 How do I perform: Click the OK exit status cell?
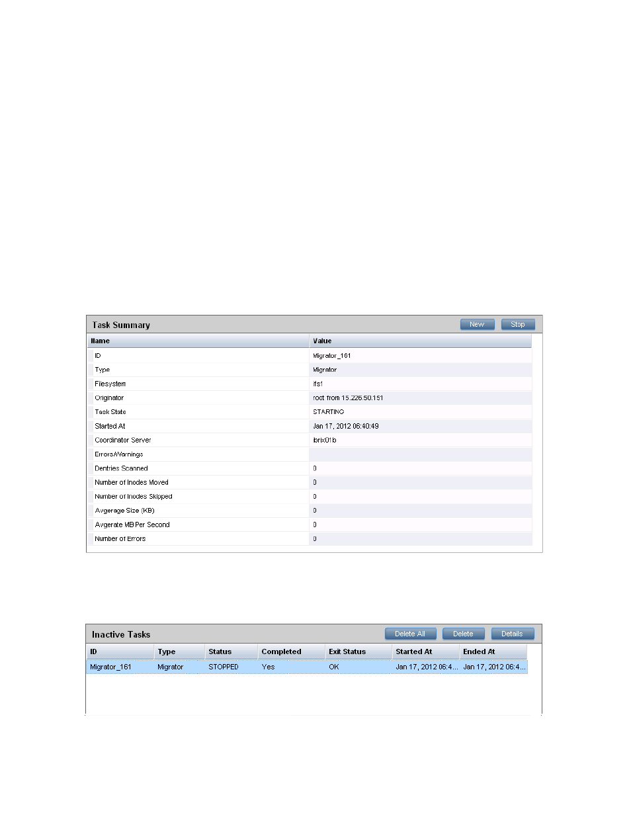[334, 667]
